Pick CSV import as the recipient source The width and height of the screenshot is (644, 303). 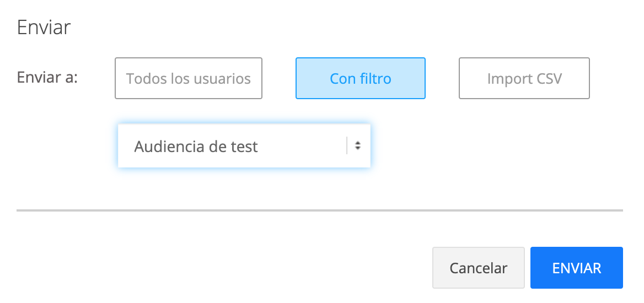pyautogui.click(x=524, y=78)
